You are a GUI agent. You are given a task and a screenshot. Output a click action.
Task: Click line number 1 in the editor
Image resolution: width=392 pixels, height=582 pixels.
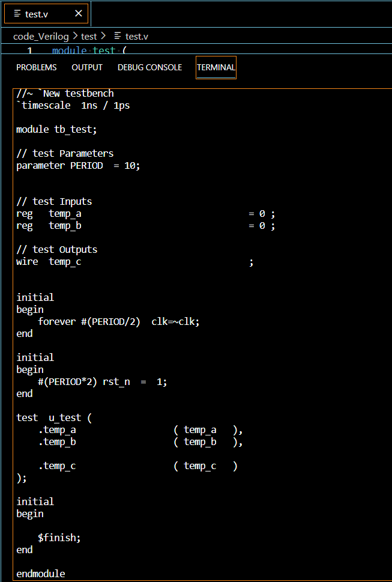pos(29,51)
